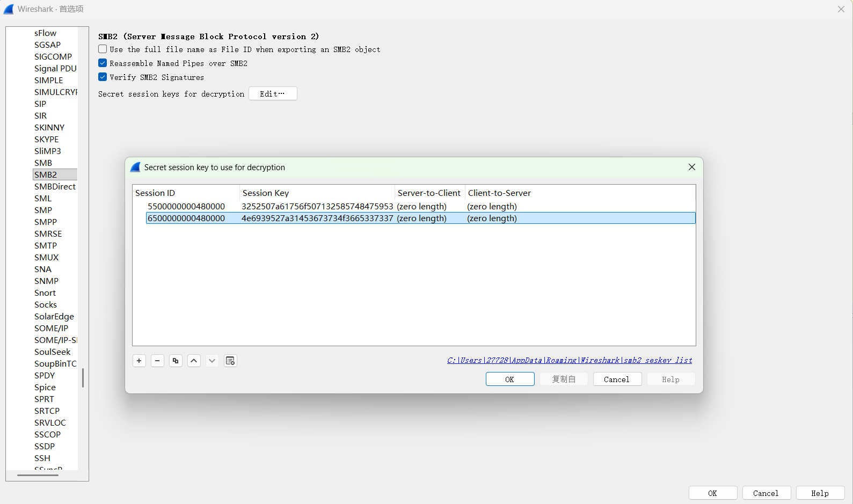The width and height of the screenshot is (853, 504).
Task: Clear all session key entries
Action: click(230, 361)
